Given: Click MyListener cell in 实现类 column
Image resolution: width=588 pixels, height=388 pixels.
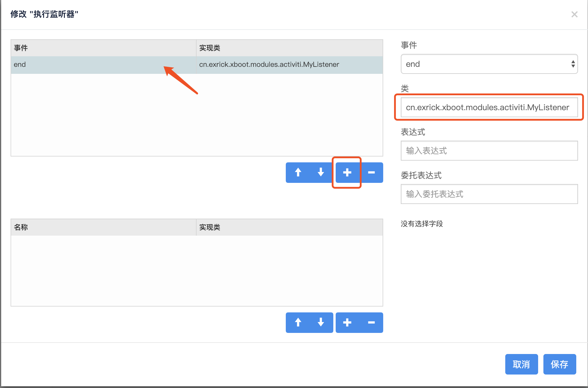Looking at the screenshot, I should click(x=269, y=64).
